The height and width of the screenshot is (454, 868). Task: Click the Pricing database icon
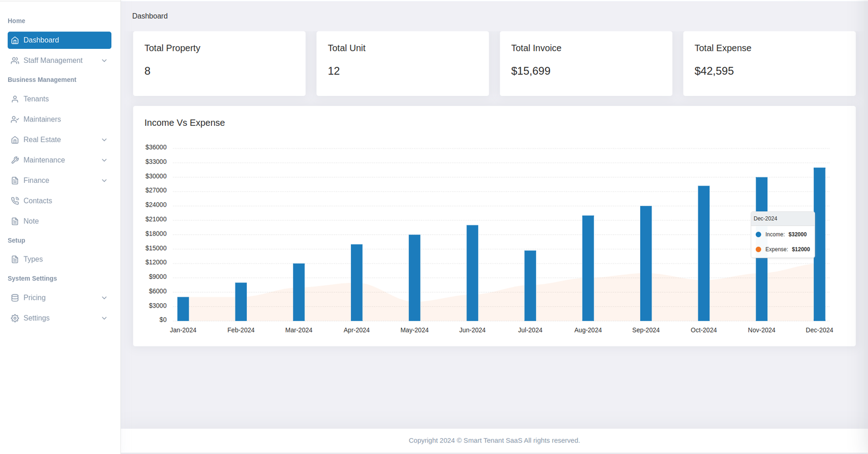coord(15,298)
